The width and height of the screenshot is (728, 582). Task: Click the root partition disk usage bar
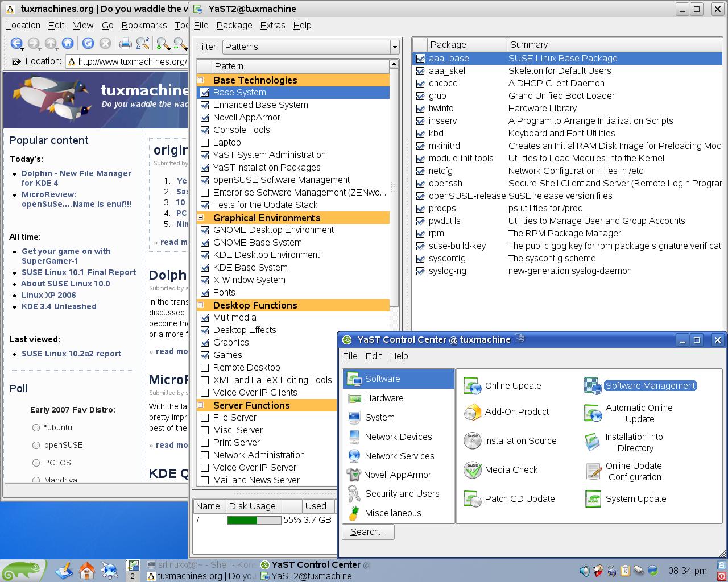click(x=254, y=520)
